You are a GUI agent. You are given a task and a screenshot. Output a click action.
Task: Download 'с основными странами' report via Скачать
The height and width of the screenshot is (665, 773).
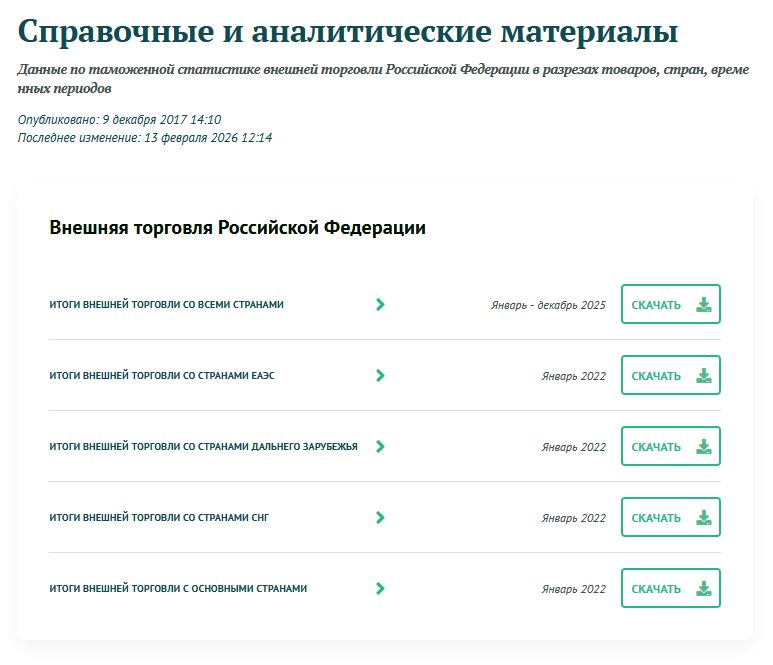coord(671,588)
